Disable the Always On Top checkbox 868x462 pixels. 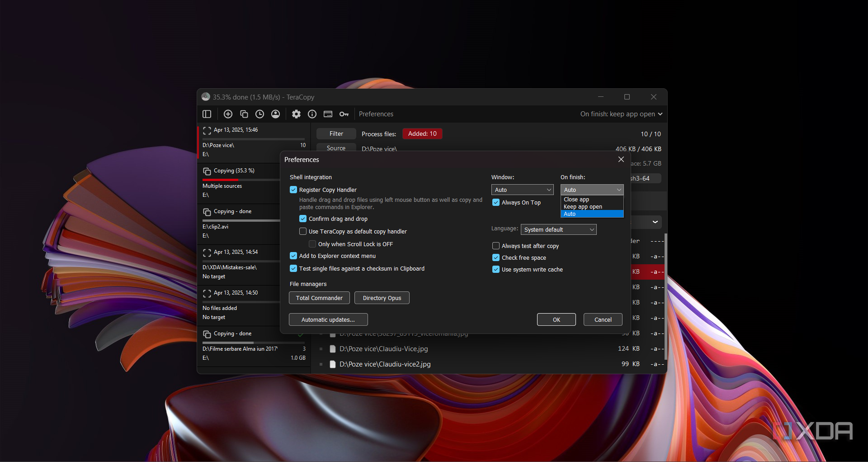(496, 203)
